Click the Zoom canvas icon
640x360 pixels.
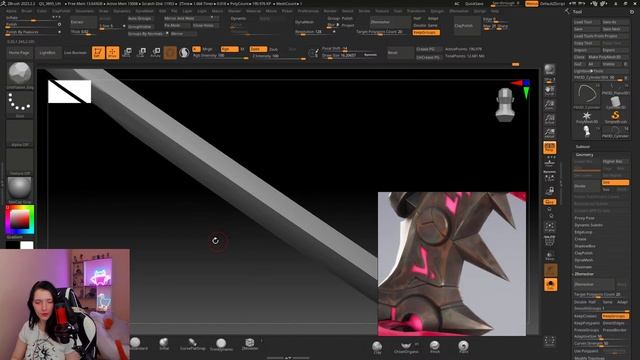(550, 105)
